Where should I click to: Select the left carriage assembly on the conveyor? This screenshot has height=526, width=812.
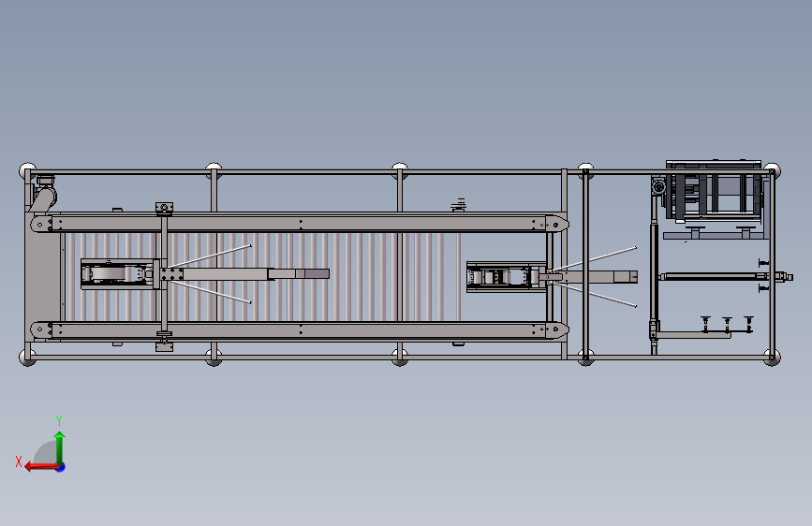120,274
